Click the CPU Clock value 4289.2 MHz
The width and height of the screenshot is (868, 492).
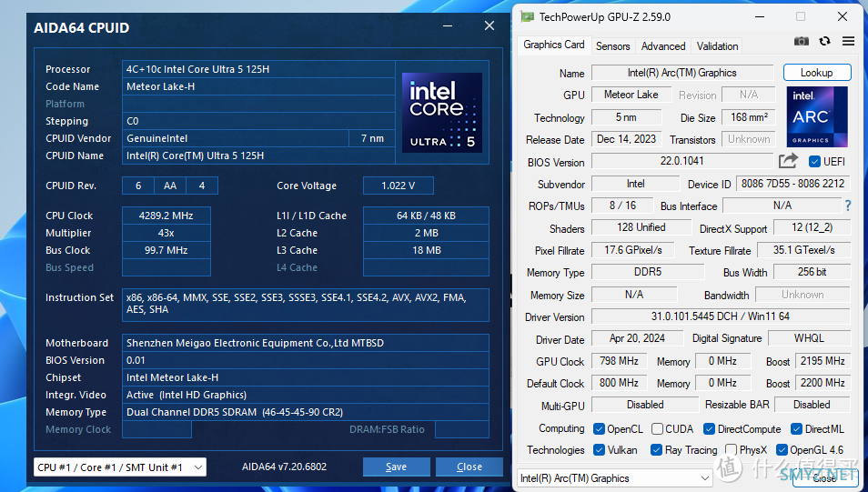click(x=167, y=216)
